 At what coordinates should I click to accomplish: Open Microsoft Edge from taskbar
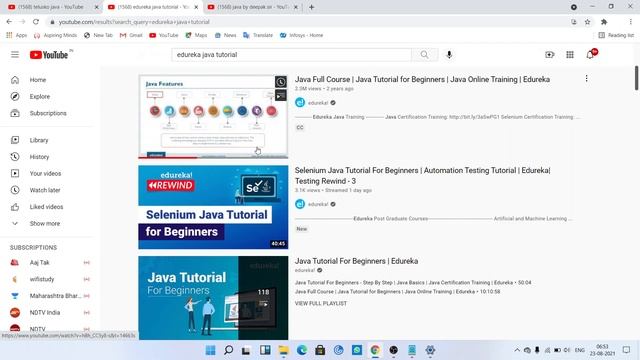[302, 350]
